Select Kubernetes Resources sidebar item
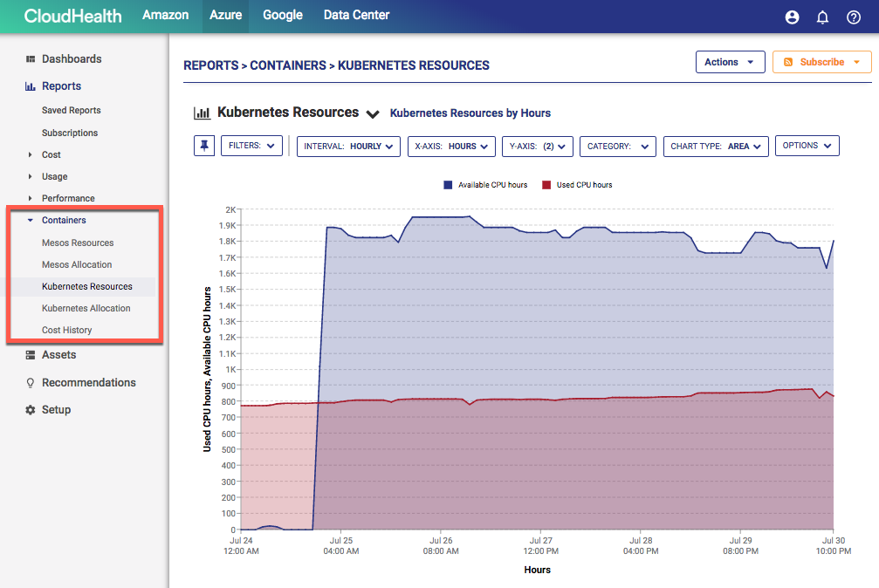This screenshot has height=588, width=879. pos(87,286)
